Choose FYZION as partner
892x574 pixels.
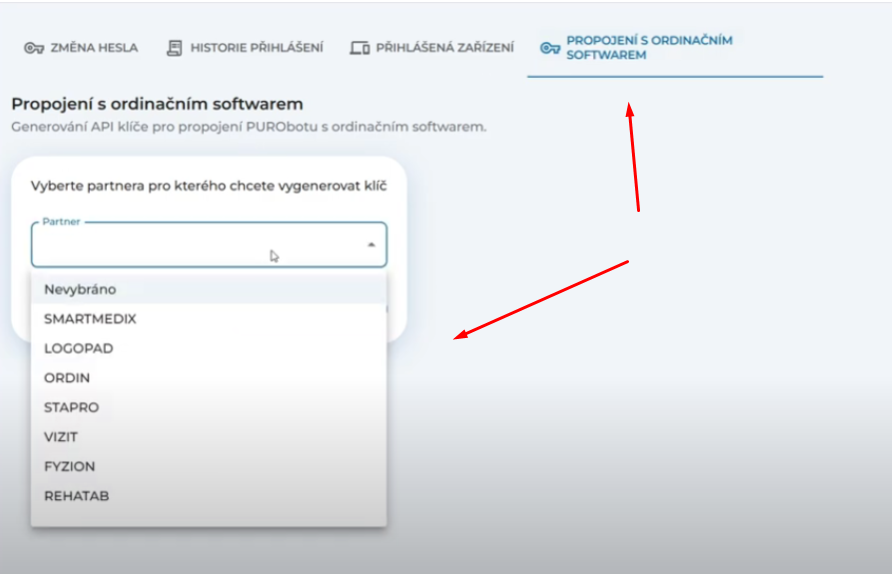209,466
